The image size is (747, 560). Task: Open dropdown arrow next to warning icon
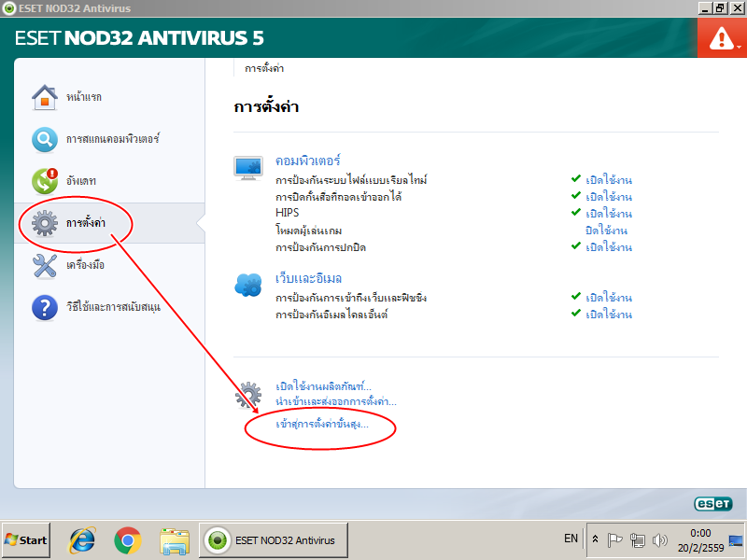[x=739, y=48]
